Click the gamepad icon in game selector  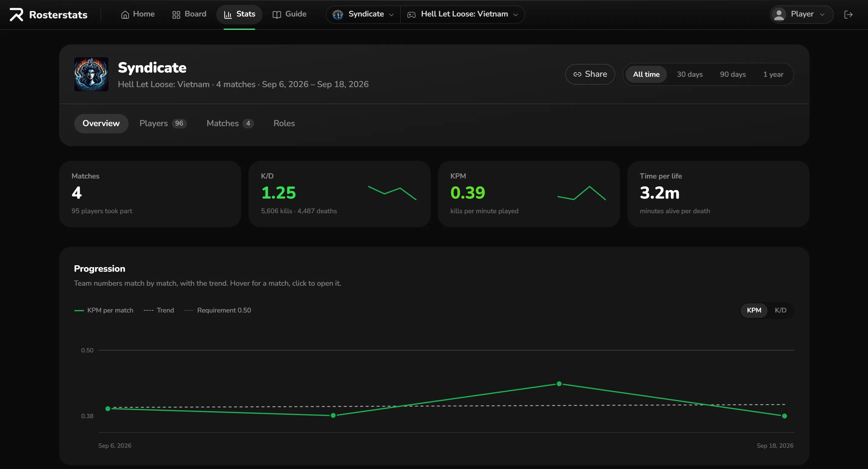(x=411, y=15)
